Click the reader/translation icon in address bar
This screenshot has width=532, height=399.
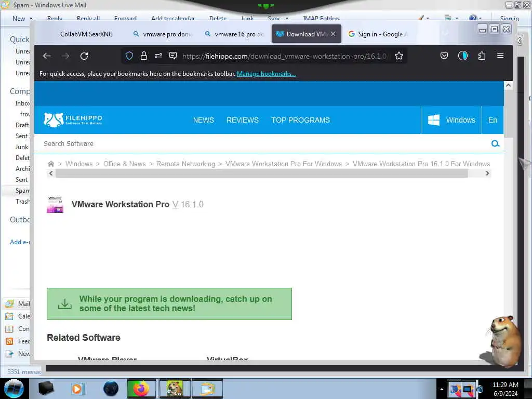[x=173, y=56]
